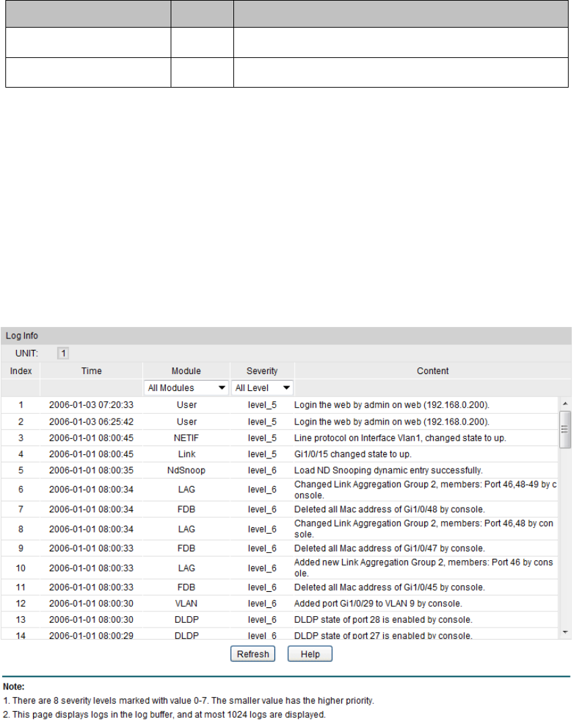Click 'Added port Gi1/0/29 to VLAN 9' entry
The width and height of the screenshot is (574, 728).
click(378, 603)
